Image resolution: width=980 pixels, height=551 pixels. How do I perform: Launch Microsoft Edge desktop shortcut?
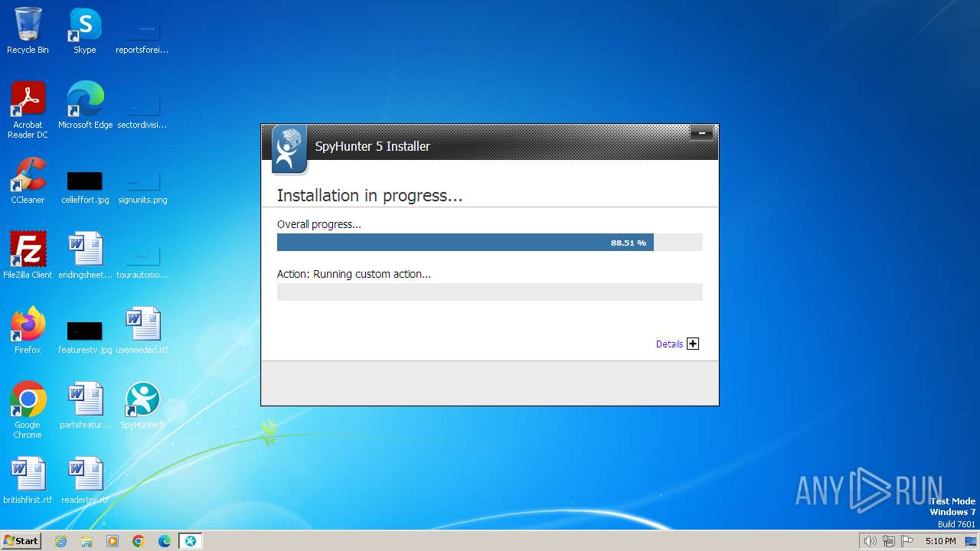[85, 106]
